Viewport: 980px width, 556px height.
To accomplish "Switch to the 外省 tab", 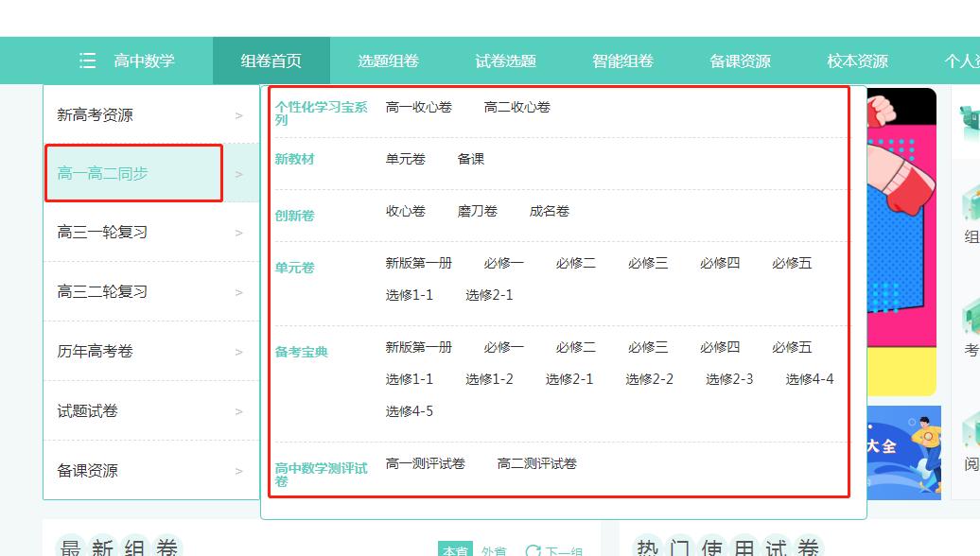I will (494, 549).
